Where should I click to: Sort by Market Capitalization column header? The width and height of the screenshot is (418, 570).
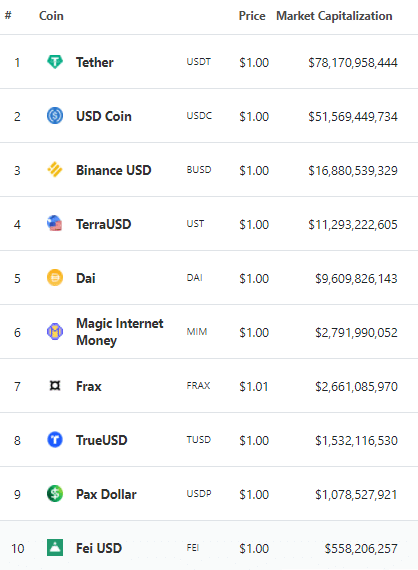[x=334, y=16]
